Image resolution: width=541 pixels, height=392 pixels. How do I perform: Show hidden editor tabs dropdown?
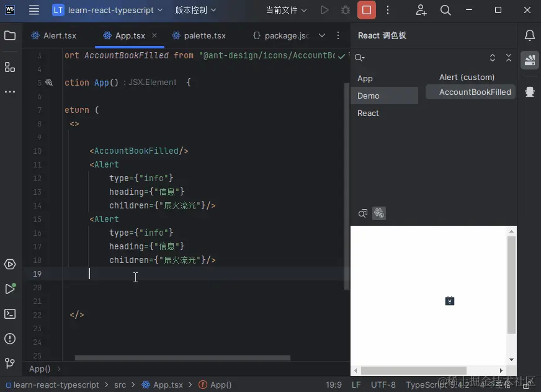coord(321,35)
